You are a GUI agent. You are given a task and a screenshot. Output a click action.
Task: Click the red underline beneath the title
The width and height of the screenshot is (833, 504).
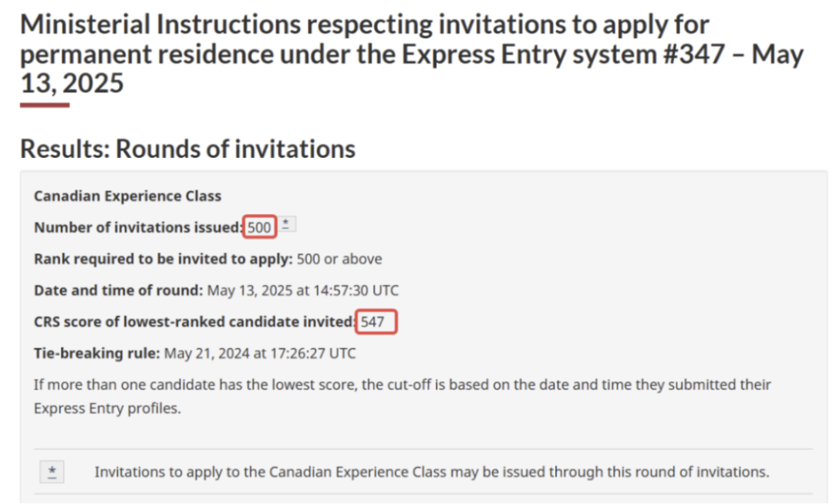45,105
